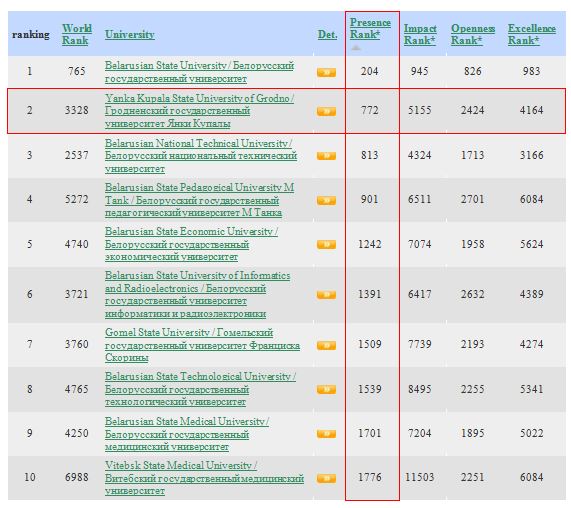
Task: Select world rank value 4740
Action: point(76,244)
